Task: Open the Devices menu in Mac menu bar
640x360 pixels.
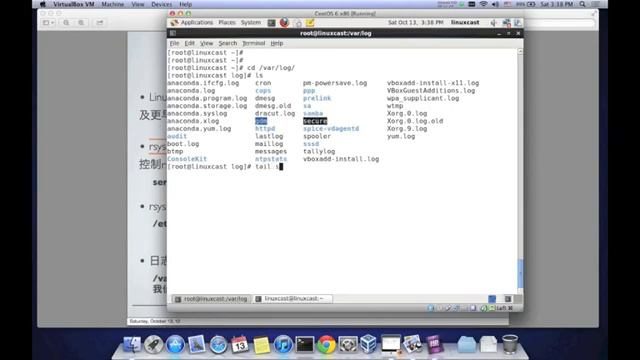Action: tap(162, 4)
